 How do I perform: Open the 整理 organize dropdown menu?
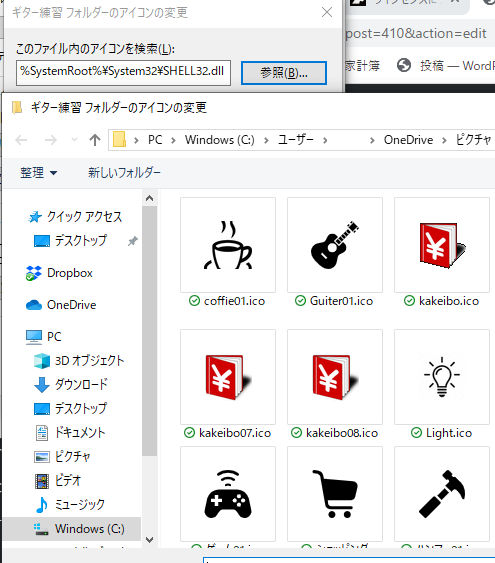click(38, 173)
